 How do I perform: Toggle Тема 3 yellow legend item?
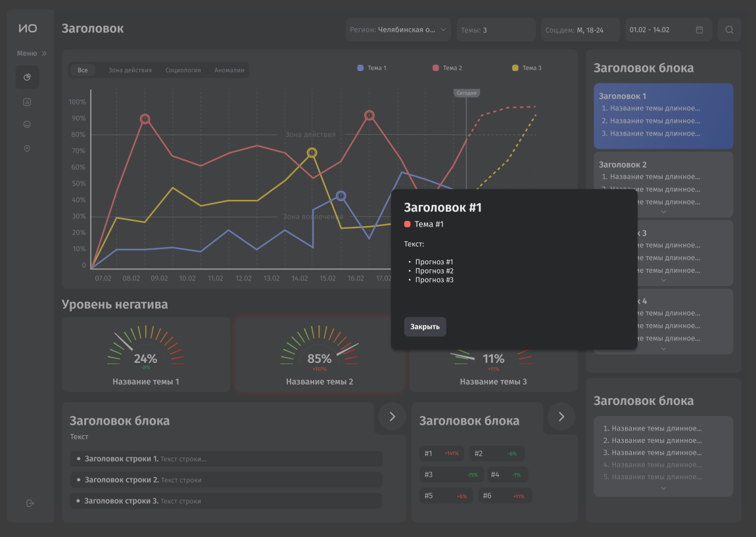pos(527,68)
